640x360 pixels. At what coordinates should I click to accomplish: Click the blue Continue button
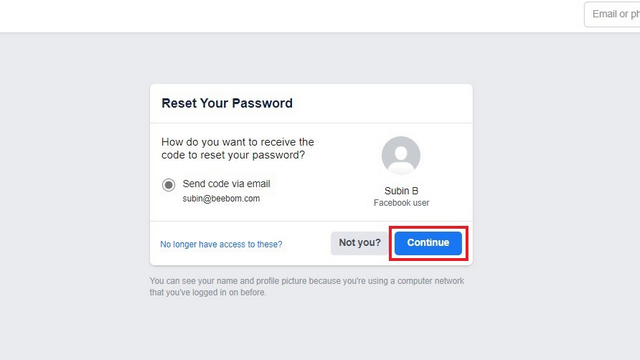coord(428,243)
